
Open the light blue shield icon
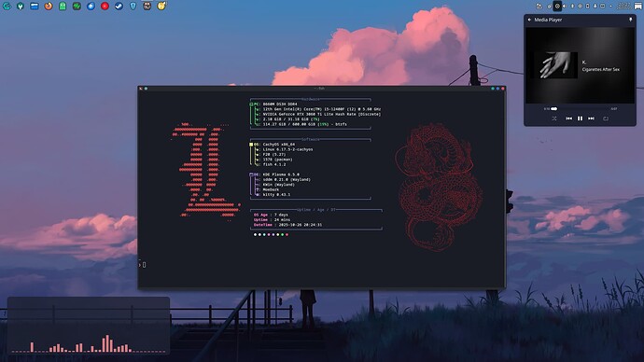pos(133,6)
